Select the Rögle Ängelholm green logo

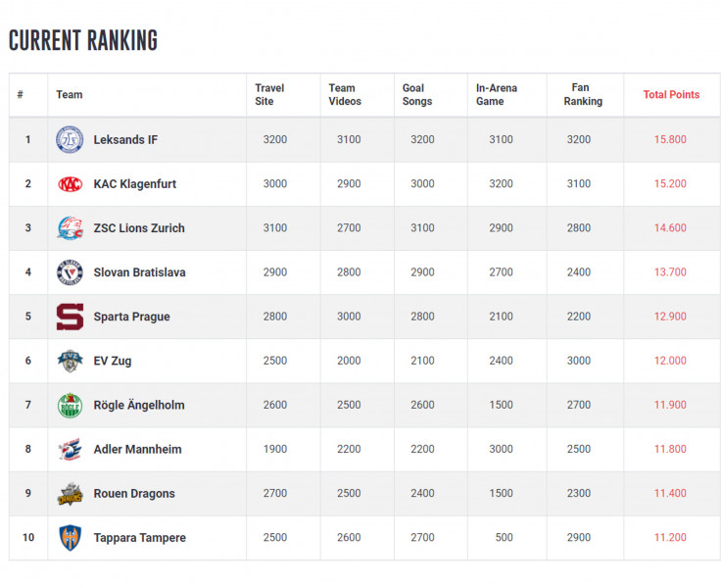point(70,406)
